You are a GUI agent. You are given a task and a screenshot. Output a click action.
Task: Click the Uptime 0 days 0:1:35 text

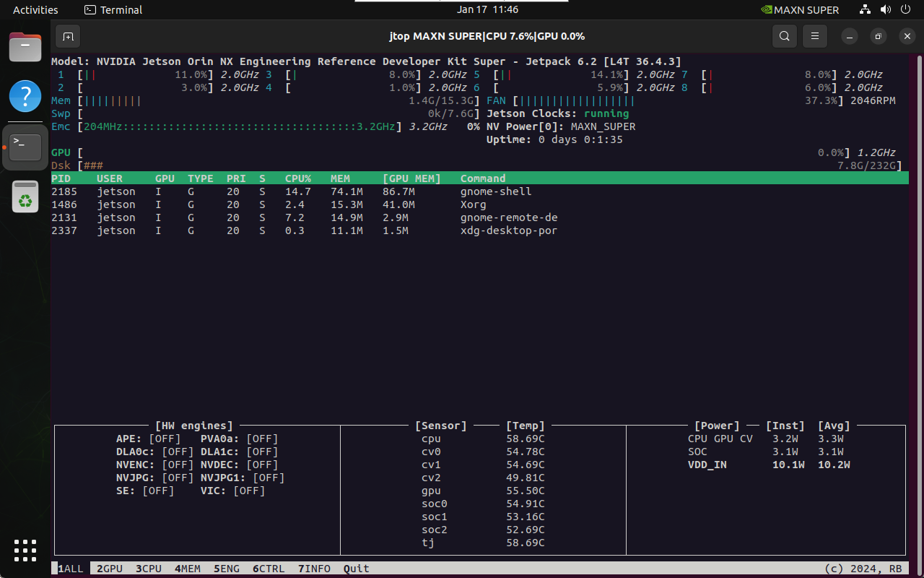[x=554, y=139]
